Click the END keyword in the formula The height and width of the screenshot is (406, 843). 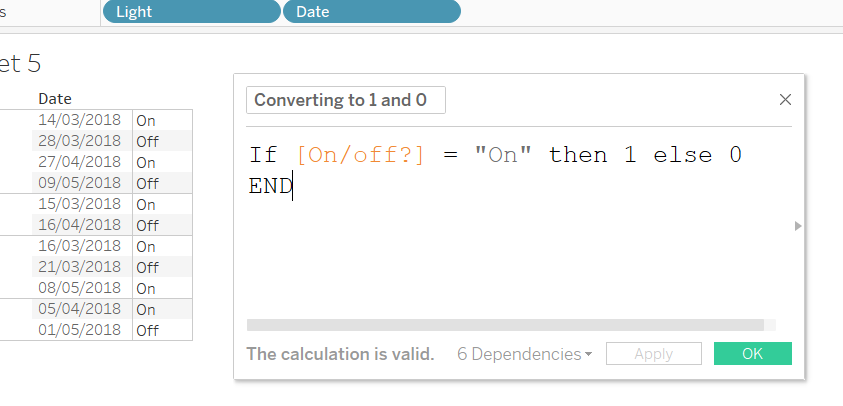(270, 187)
